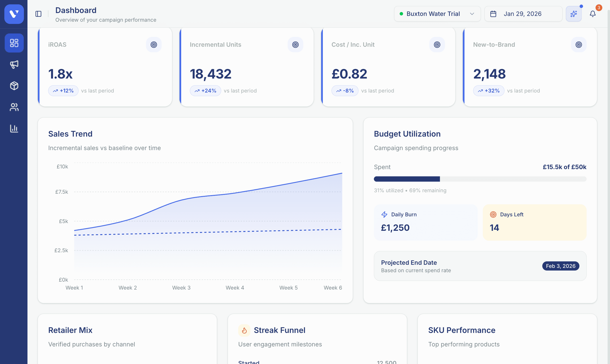Open the products package icon in sidebar
The height and width of the screenshot is (364, 610).
coord(14,86)
